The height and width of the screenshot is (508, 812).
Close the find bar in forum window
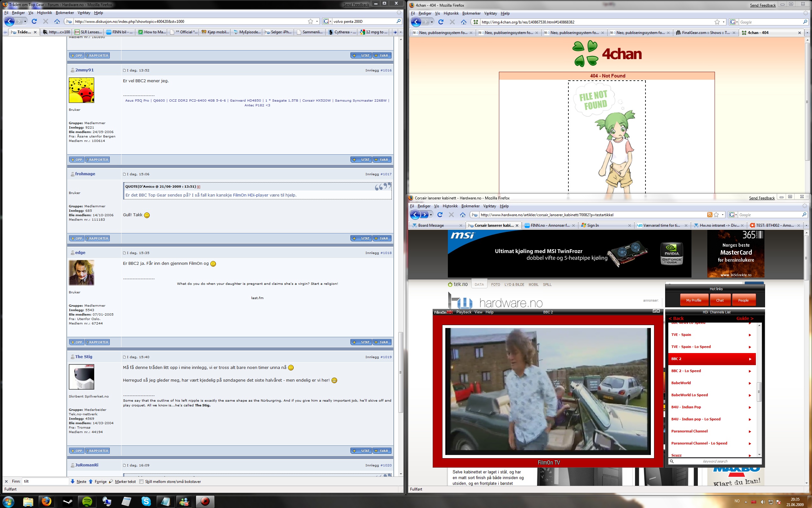click(x=6, y=481)
